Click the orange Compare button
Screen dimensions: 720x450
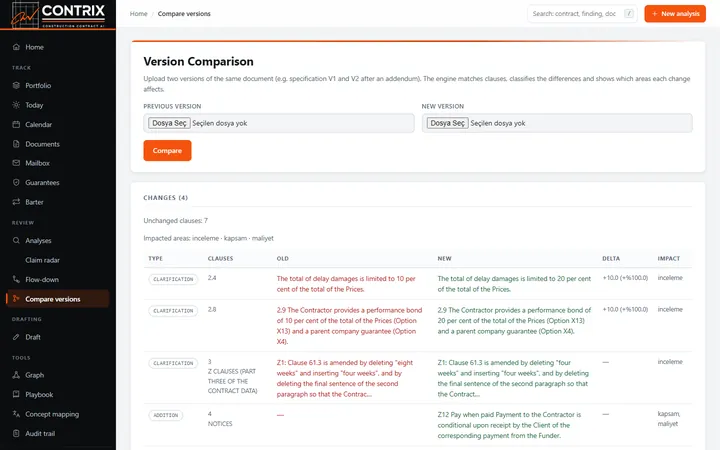(x=167, y=151)
